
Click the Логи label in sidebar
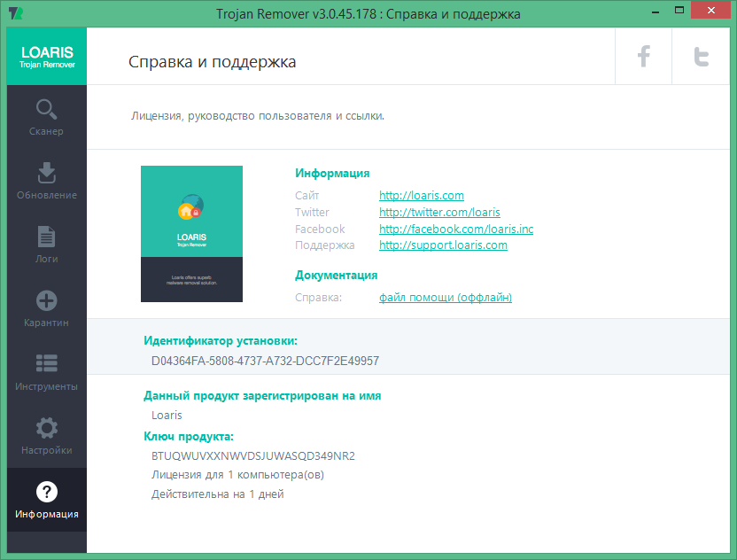click(47, 259)
